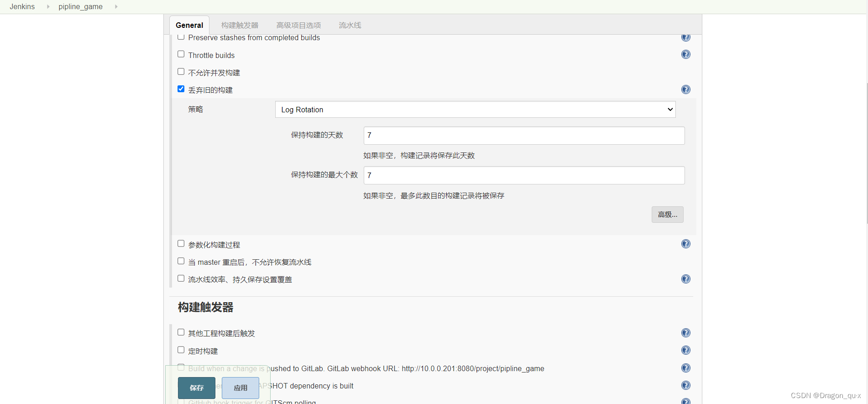Click the page vertical scrollbar
The width and height of the screenshot is (868, 404).
867,153
